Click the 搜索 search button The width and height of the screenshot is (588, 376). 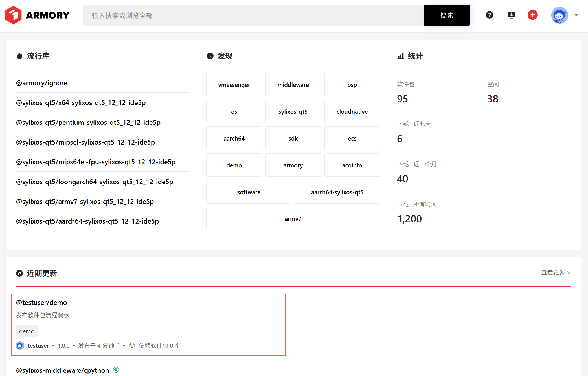pos(447,15)
